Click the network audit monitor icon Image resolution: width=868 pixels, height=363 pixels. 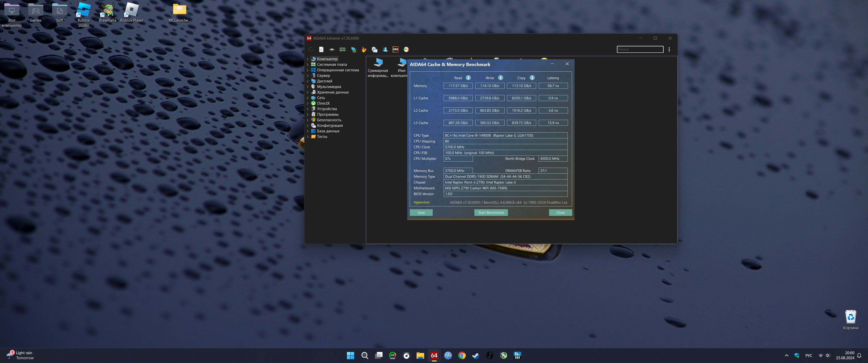coord(353,49)
